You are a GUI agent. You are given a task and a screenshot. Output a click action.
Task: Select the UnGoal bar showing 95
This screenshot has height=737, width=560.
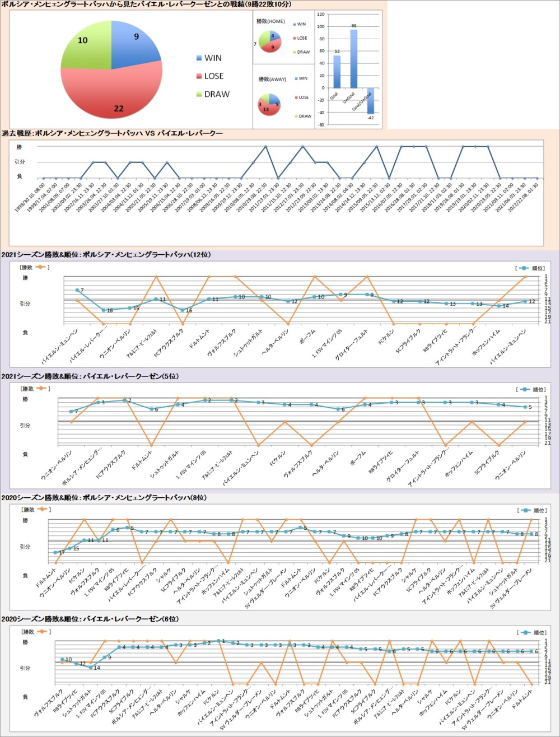pyautogui.click(x=354, y=58)
